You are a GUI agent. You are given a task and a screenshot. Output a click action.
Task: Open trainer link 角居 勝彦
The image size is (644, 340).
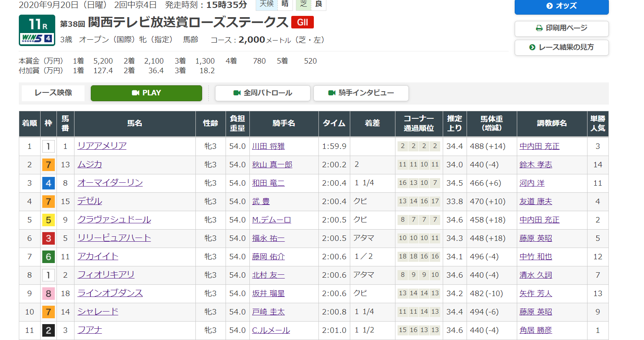[x=536, y=330]
